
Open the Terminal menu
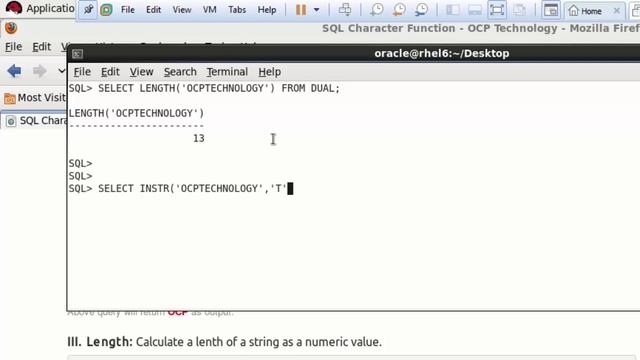pos(227,72)
